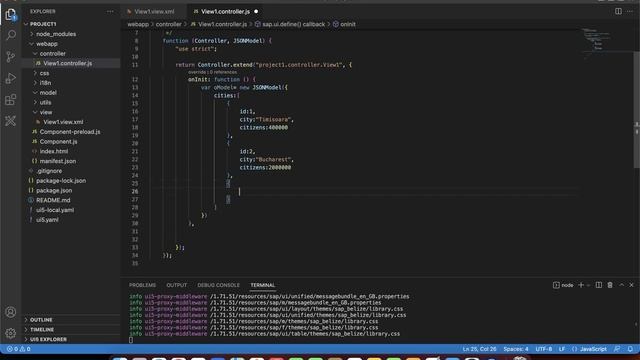This screenshot has width=640, height=360.
Task: Expand the css folder
Action: tap(44, 73)
